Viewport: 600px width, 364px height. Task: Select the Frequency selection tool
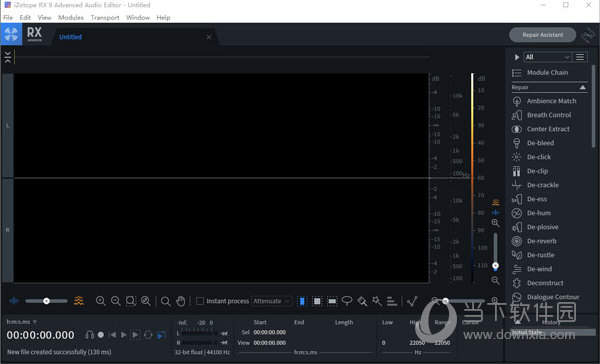coord(332,301)
